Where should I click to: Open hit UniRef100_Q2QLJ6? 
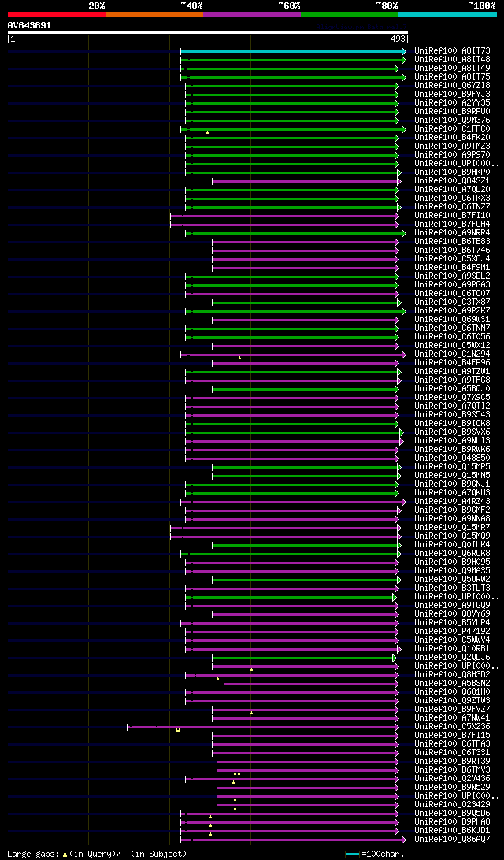[x=453, y=658]
